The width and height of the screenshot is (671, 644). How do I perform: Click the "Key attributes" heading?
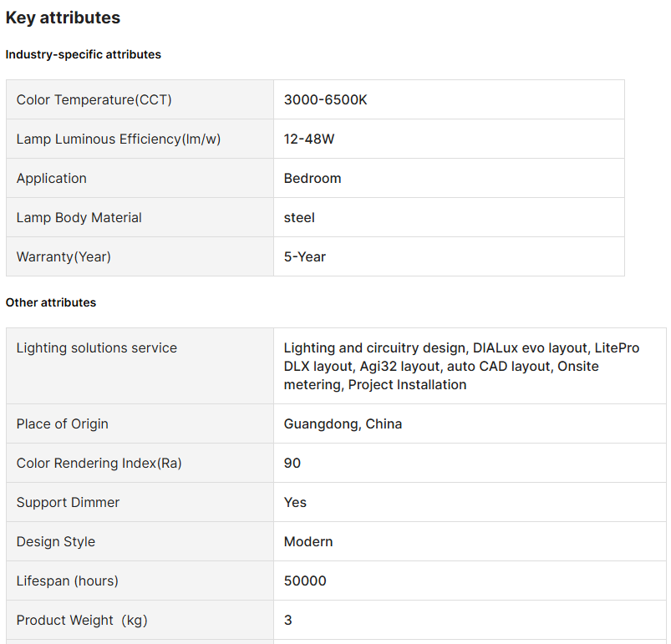63,18
